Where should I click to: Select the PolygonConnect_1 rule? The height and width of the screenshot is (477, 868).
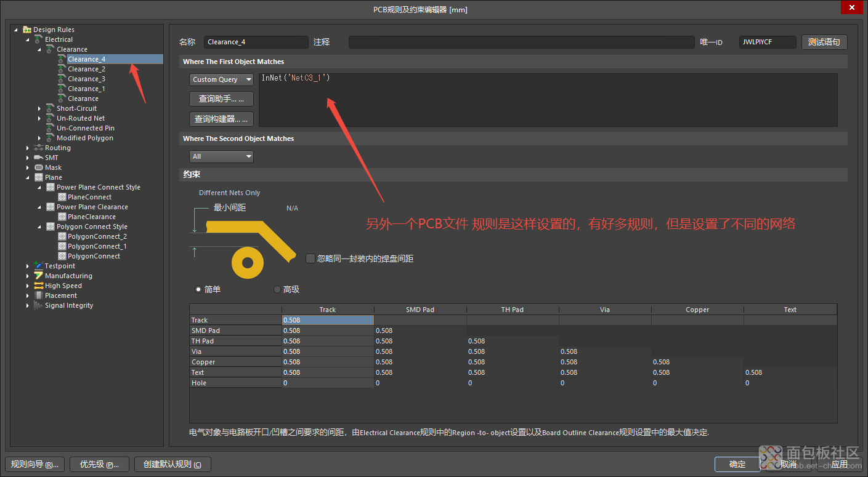pyautogui.click(x=97, y=246)
